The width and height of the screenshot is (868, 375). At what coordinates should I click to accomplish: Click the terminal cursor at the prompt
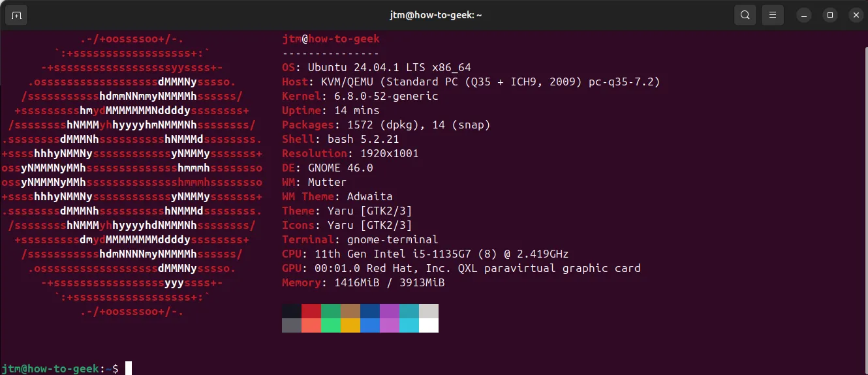click(129, 368)
